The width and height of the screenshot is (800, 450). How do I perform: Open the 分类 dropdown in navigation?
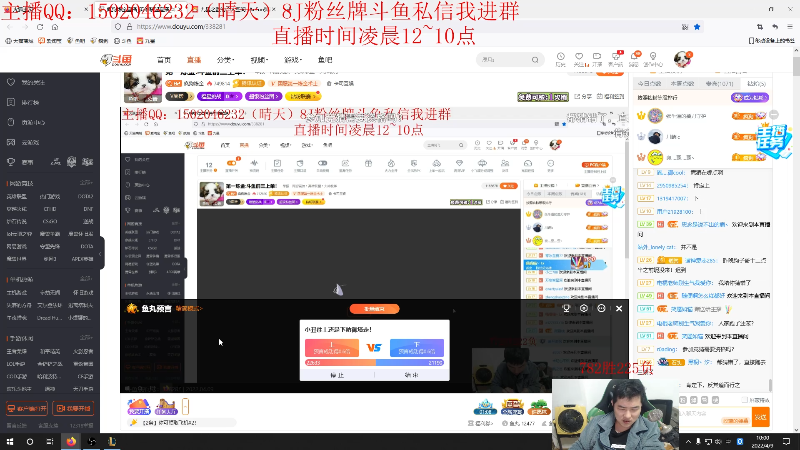click(x=225, y=60)
